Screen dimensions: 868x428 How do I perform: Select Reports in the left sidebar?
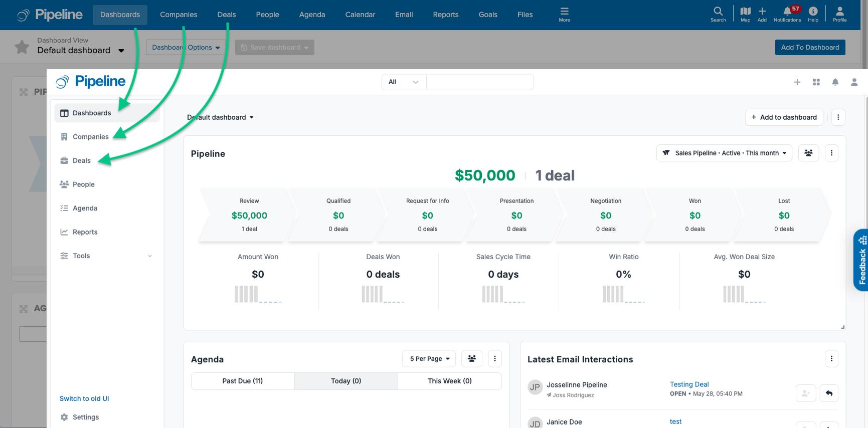point(107,232)
